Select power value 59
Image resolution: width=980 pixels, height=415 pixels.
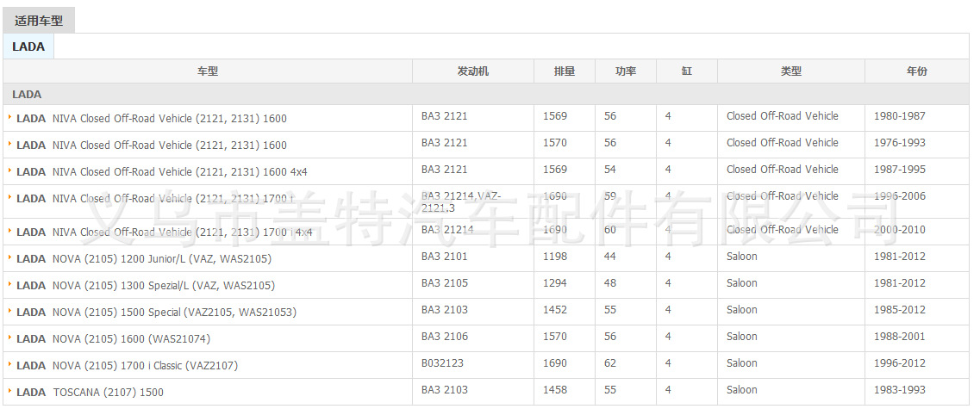(610, 196)
